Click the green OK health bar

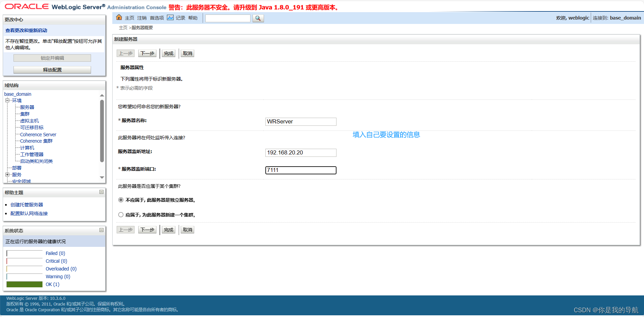click(x=24, y=284)
